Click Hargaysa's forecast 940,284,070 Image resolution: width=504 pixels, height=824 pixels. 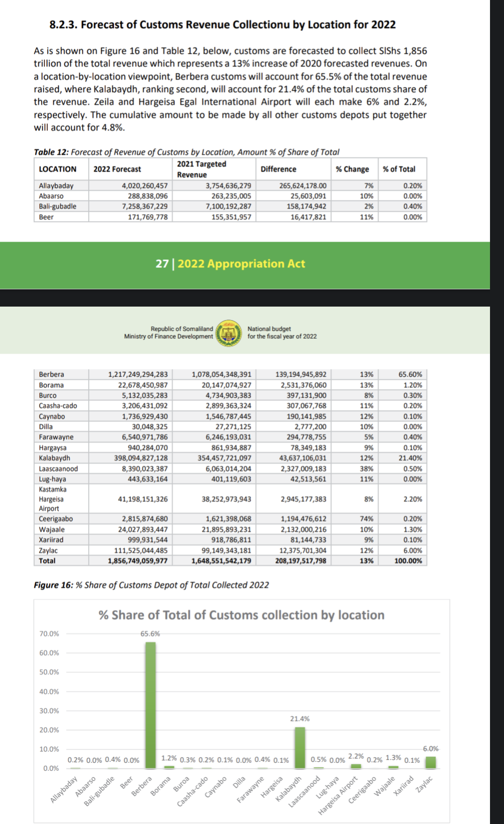coord(148,448)
